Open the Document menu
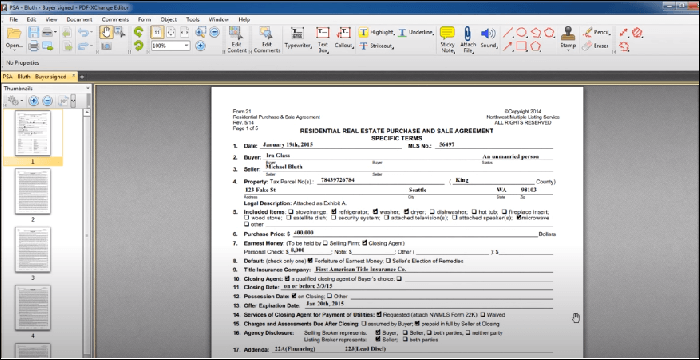 (x=79, y=20)
